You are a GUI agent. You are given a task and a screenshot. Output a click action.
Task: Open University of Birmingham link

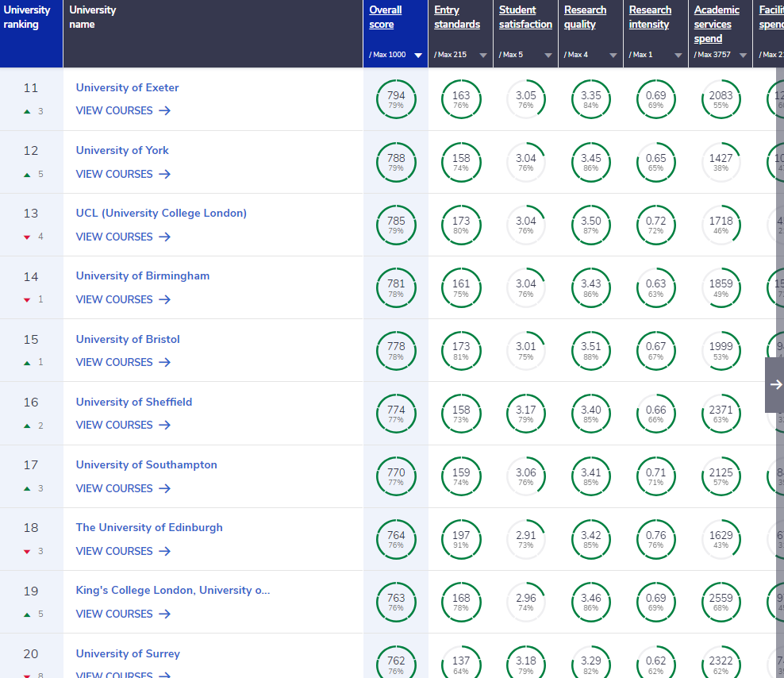(x=143, y=275)
